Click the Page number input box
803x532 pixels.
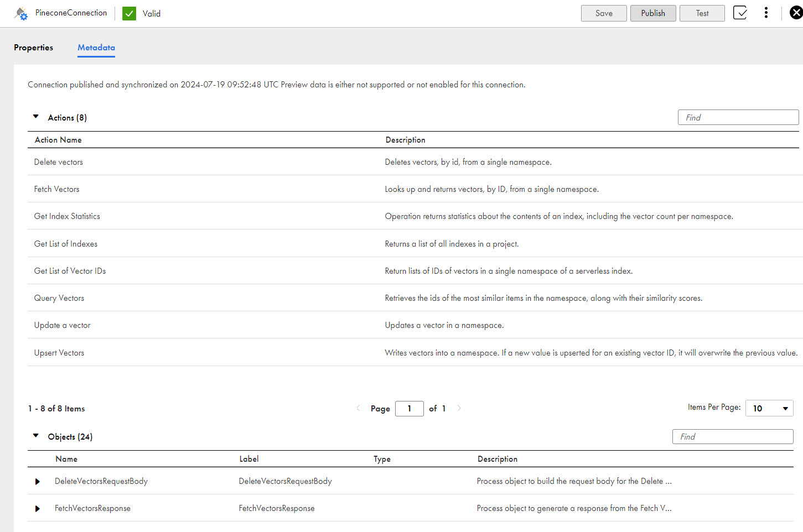pos(410,409)
